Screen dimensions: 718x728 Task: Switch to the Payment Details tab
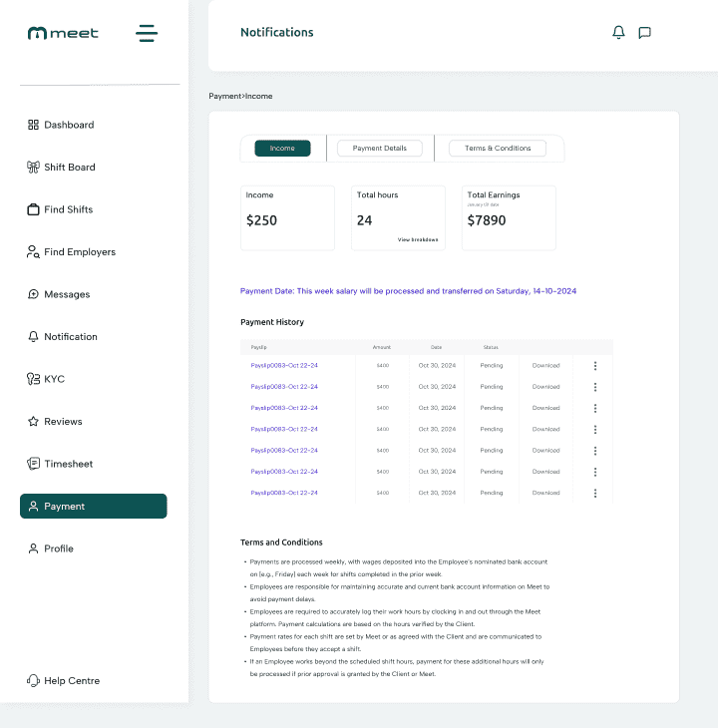click(x=380, y=149)
